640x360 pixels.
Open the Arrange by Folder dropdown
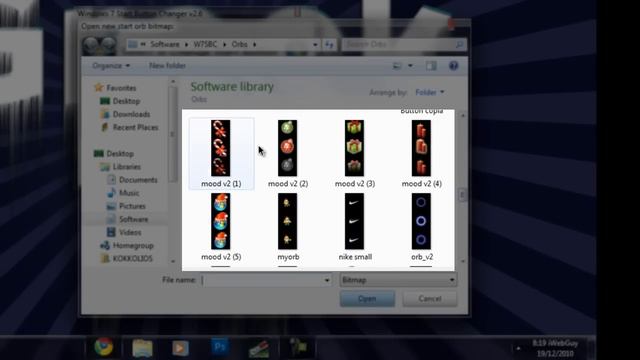tap(430, 93)
